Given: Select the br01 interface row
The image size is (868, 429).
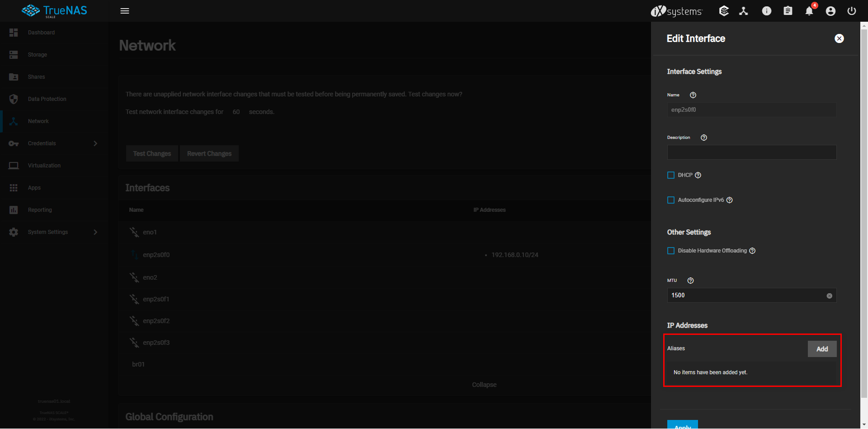Looking at the screenshot, I should (x=384, y=364).
